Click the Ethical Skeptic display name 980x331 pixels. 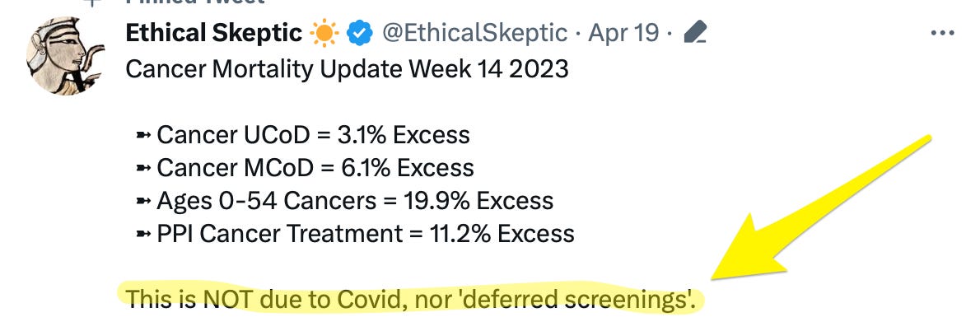tap(213, 33)
